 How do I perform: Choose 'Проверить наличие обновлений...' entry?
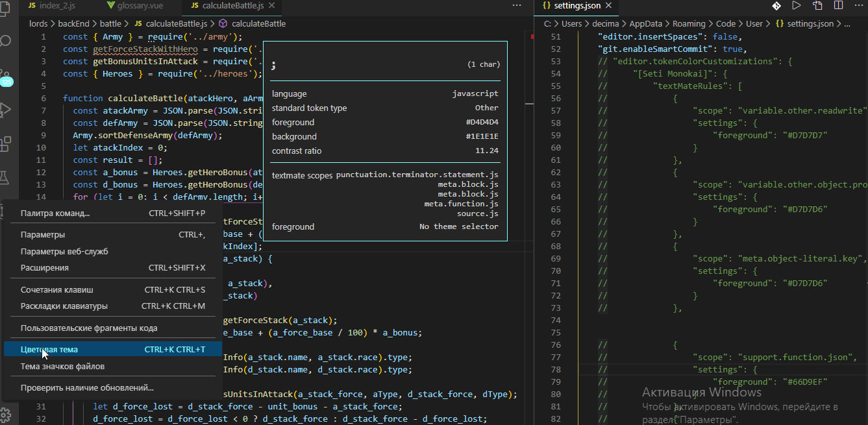point(113,388)
